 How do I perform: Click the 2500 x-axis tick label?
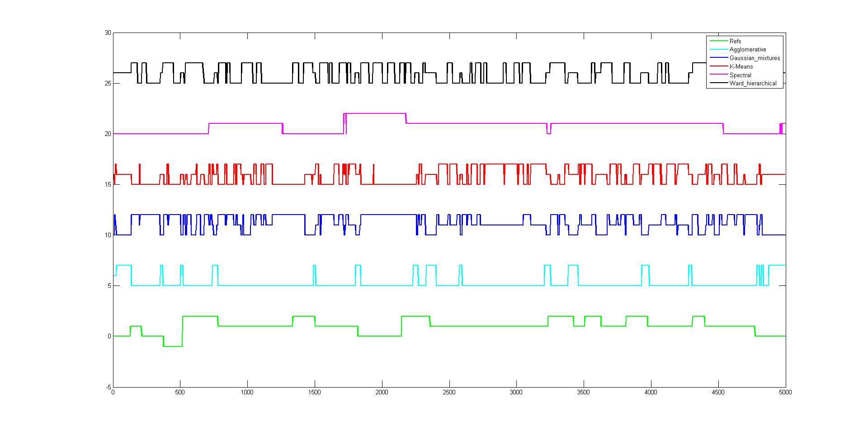(x=449, y=393)
